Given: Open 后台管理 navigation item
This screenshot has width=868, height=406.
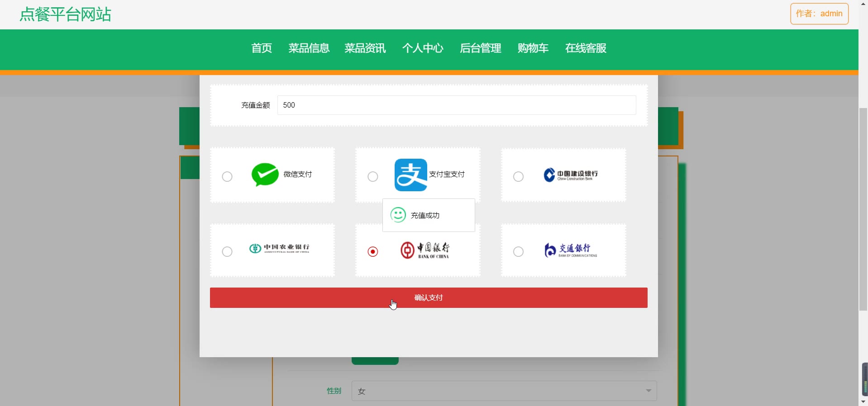Looking at the screenshot, I should pyautogui.click(x=481, y=48).
